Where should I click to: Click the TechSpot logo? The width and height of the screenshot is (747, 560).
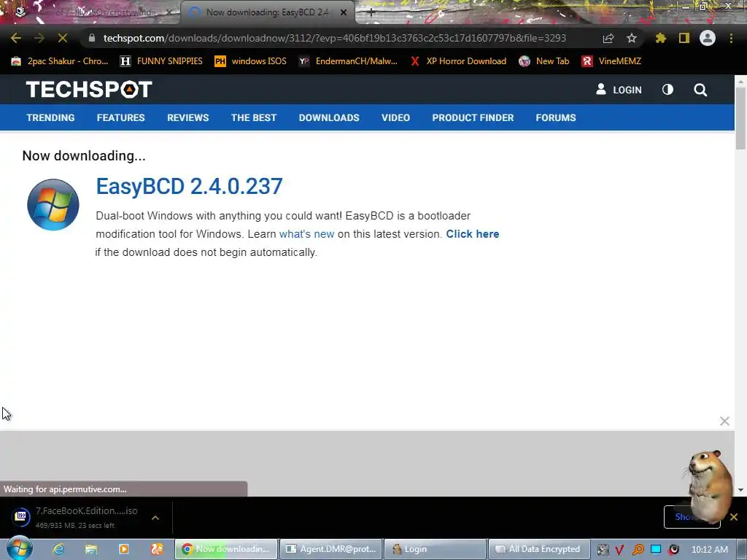point(89,89)
